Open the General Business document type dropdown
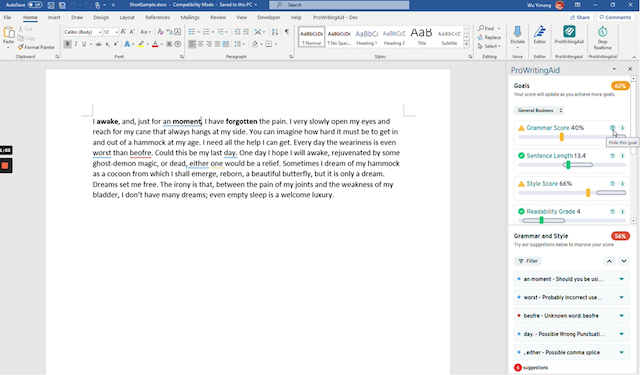 pos(538,111)
